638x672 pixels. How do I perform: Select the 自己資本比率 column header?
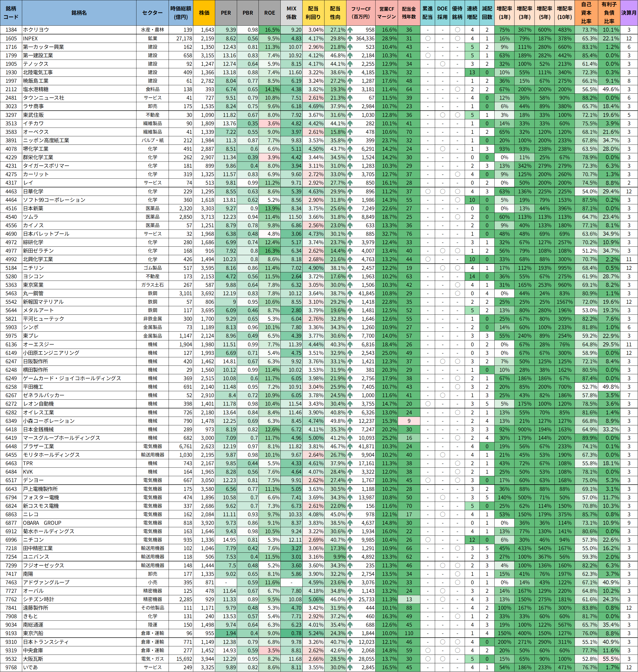(586, 13)
